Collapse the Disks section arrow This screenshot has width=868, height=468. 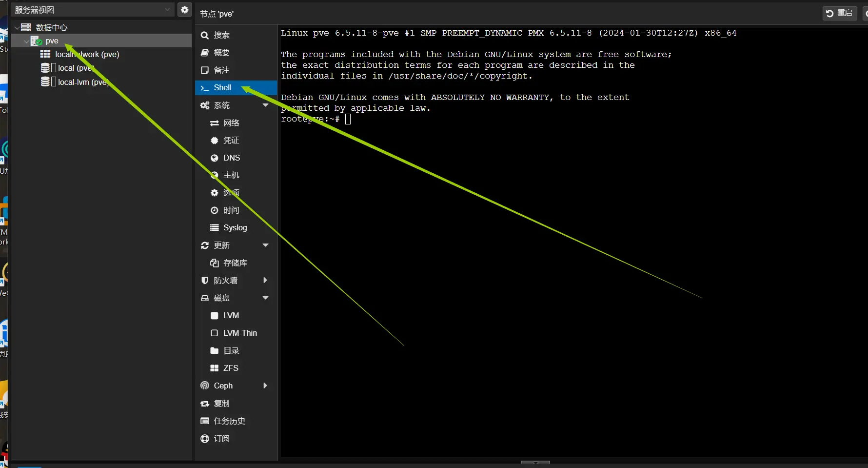point(266,298)
